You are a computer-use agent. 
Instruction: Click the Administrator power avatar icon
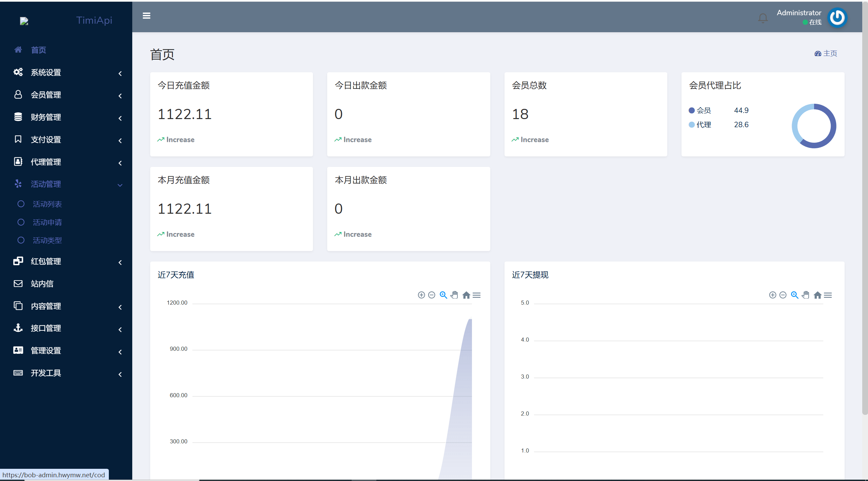pyautogui.click(x=837, y=18)
